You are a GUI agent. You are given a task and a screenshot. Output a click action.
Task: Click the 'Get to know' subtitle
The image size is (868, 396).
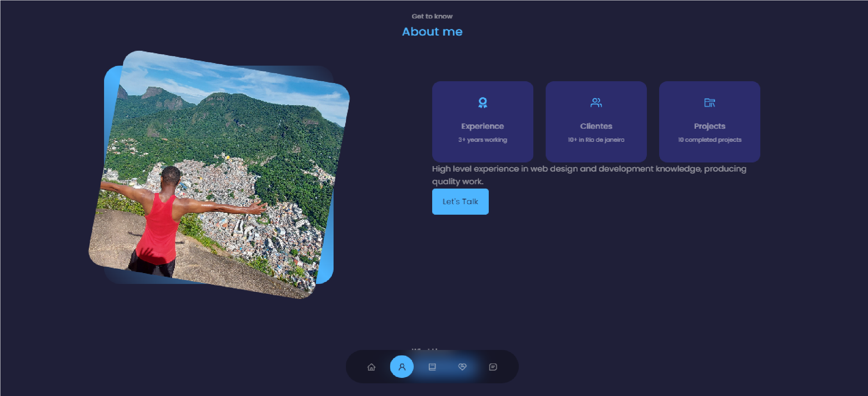[432, 16]
